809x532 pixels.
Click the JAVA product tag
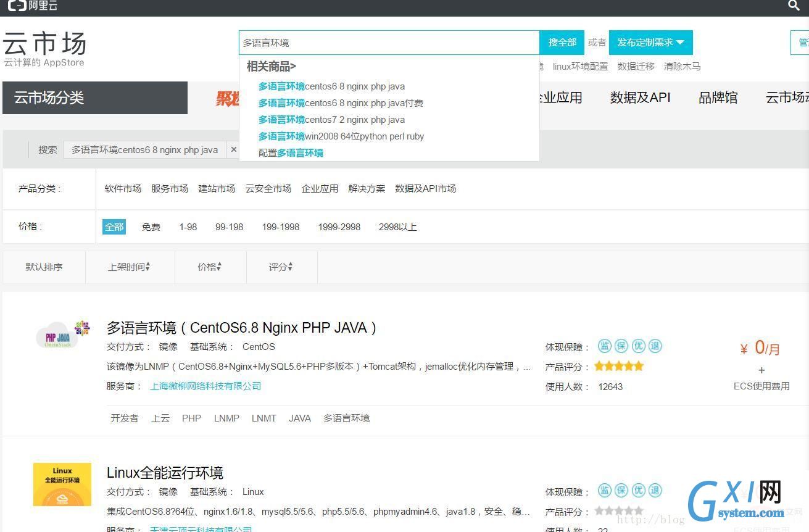[x=300, y=418]
